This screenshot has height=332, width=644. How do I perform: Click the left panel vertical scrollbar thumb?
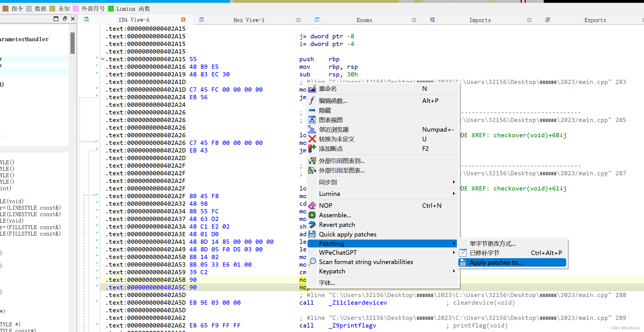72,43
